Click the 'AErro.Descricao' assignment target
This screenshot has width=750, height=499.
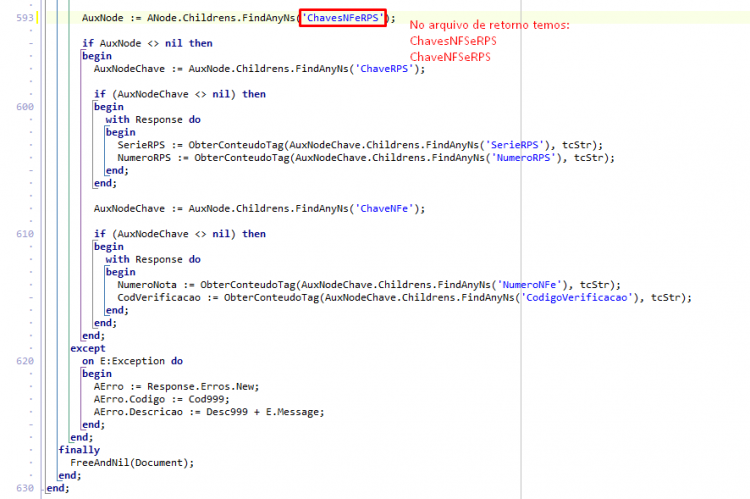coord(138,412)
